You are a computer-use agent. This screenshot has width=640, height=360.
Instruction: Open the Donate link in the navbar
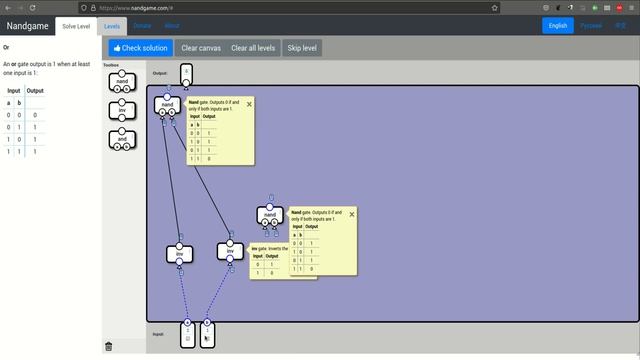142,26
